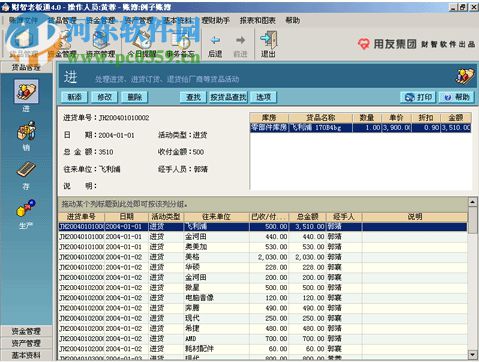The width and height of the screenshot is (479, 362).
Task: Select the row with supplier 现代 250.00
Action: click(263, 318)
